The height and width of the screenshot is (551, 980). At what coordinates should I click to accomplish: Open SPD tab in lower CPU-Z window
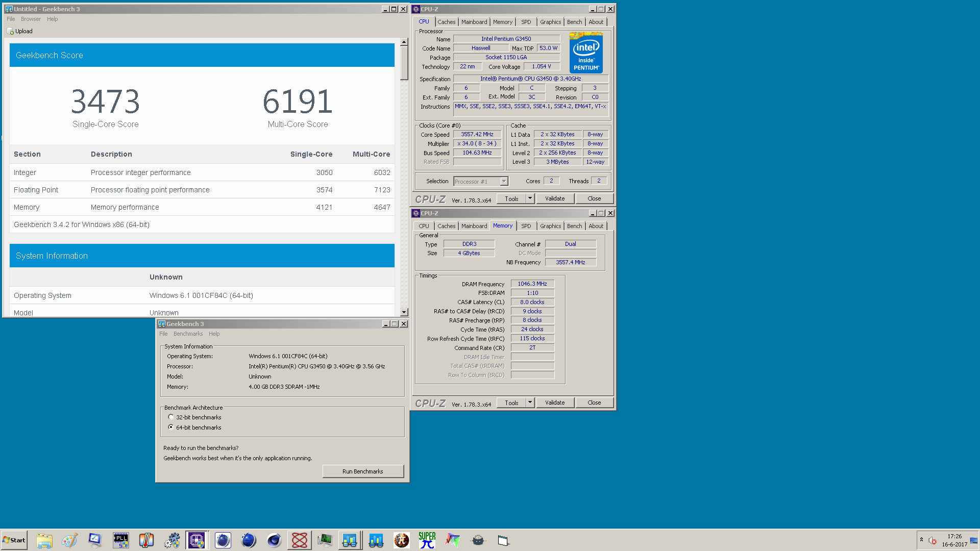pos(526,226)
